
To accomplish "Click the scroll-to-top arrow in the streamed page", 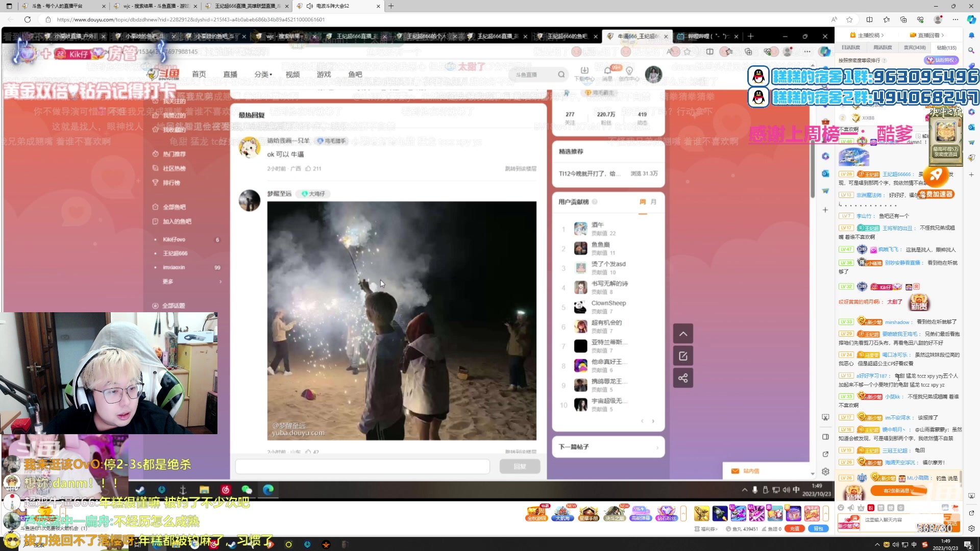I will pos(683,334).
